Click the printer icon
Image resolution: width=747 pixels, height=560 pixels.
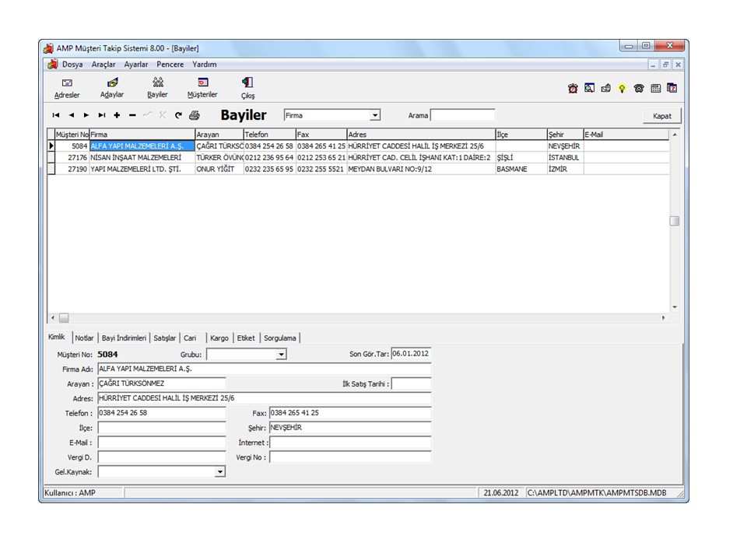[x=195, y=115]
